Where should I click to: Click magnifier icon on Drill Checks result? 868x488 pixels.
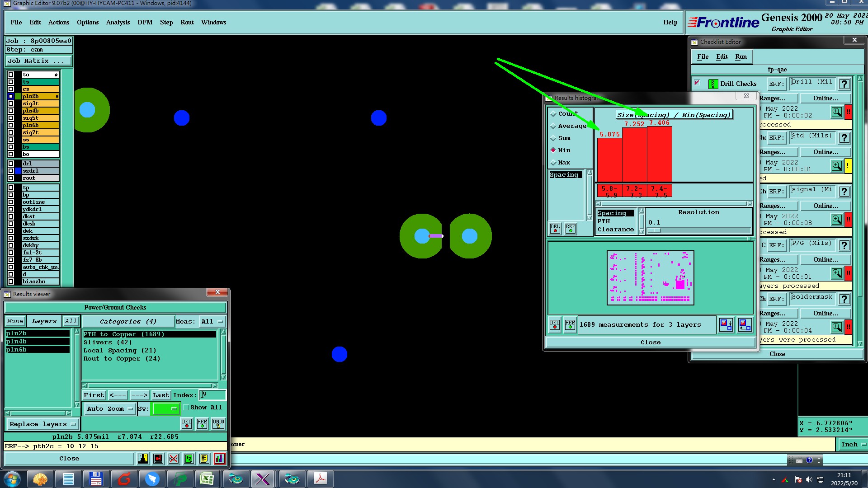point(836,112)
